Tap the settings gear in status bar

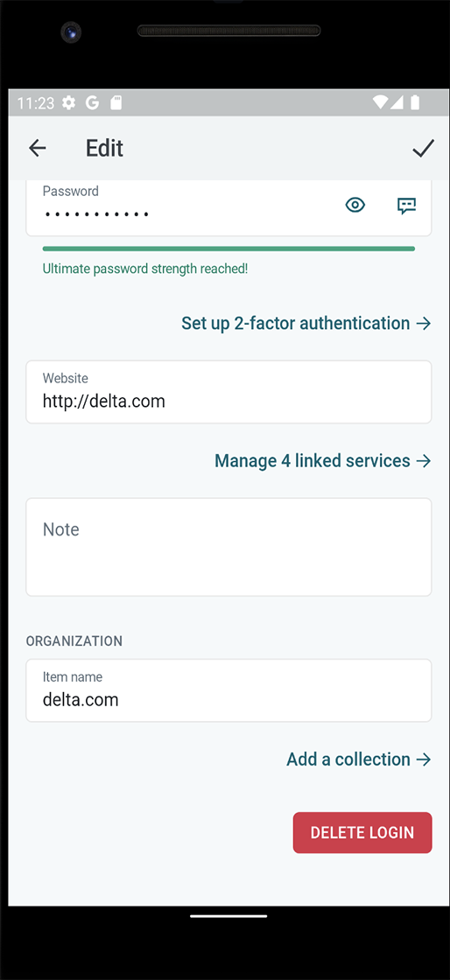(69, 103)
